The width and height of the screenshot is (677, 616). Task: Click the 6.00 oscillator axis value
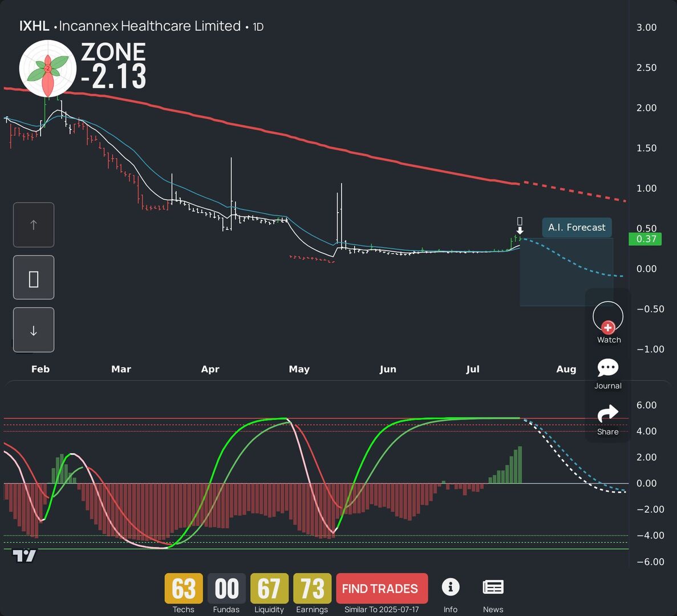tap(646, 405)
